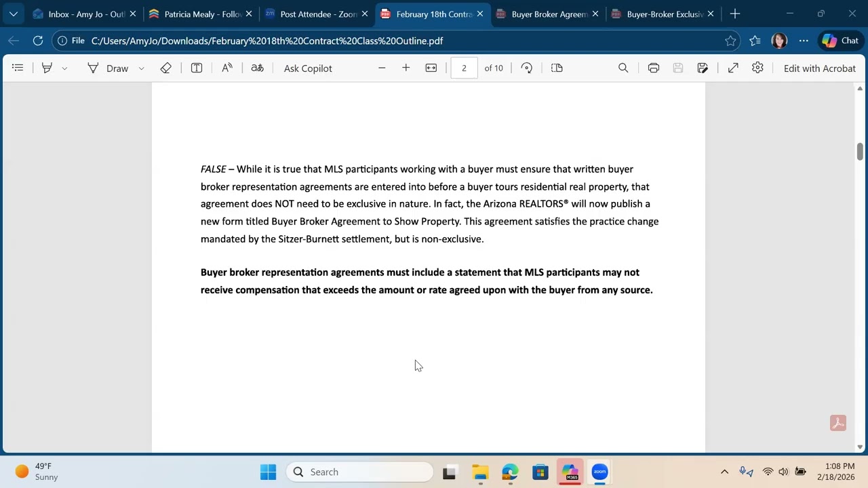
Task: Open a new browser tab
Action: 735,14
